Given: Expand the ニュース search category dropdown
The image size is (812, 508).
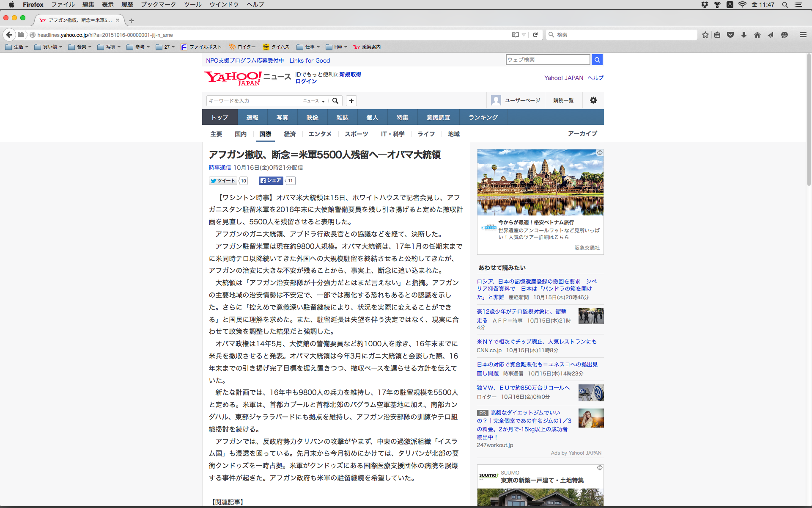Looking at the screenshot, I should (314, 101).
